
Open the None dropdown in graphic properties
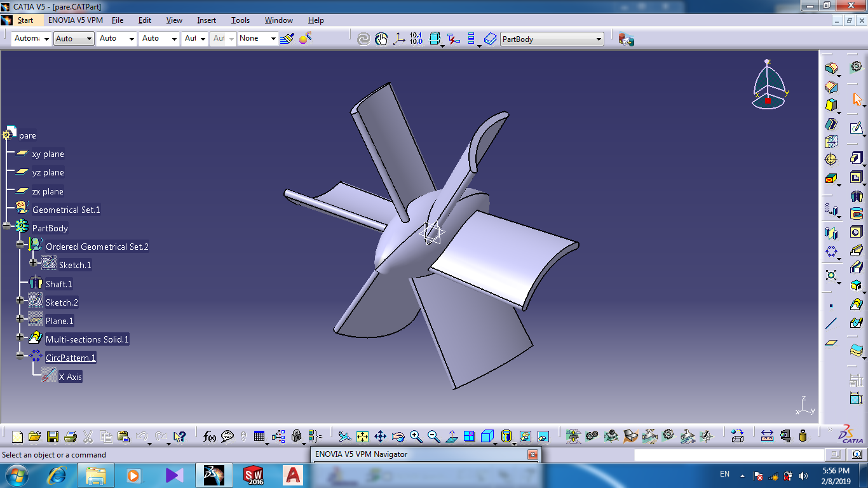point(274,39)
